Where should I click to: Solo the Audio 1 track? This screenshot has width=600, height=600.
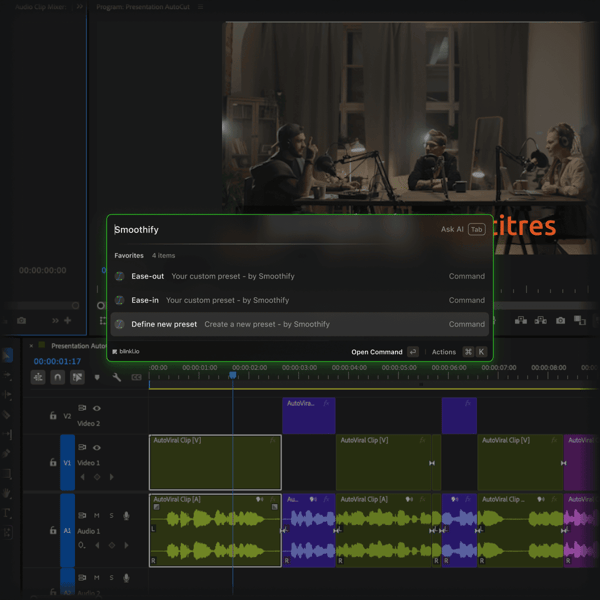pos(111,516)
